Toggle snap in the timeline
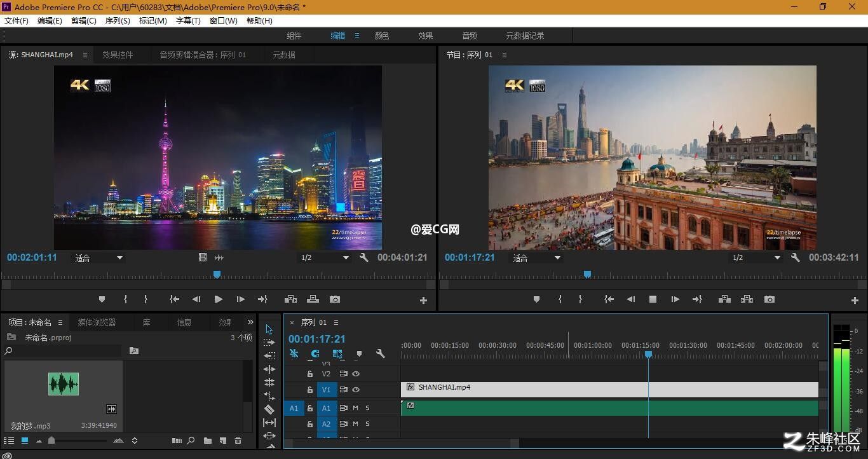The height and width of the screenshot is (459, 868). click(x=315, y=354)
